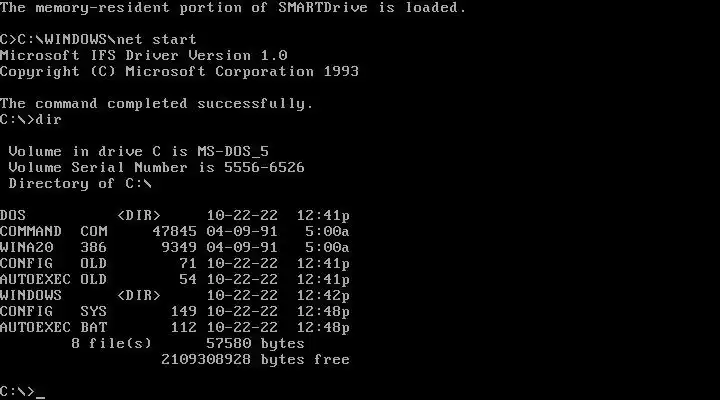Click the 5:00a time in WINA20 row
This screenshot has width=720, height=400.
click(x=327, y=248)
